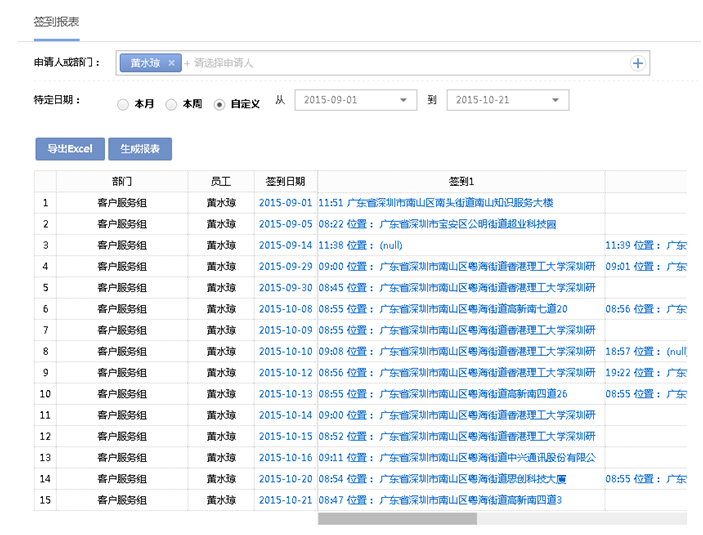This screenshot has width=703, height=535.
Task: Click employee name 黄水琼 in row 15
Action: click(221, 500)
